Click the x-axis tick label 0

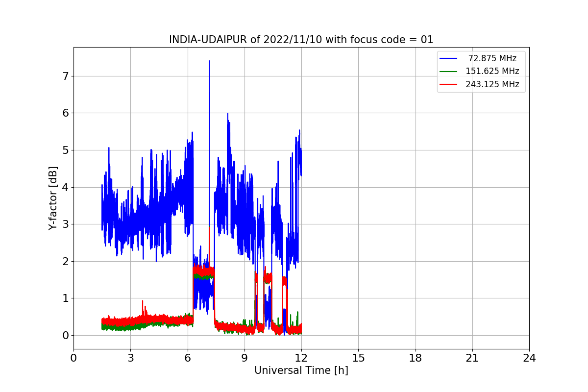click(x=73, y=358)
